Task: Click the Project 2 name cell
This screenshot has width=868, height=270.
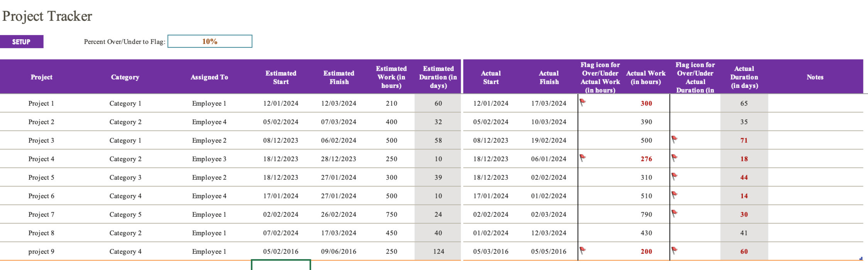Action: click(x=41, y=122)
